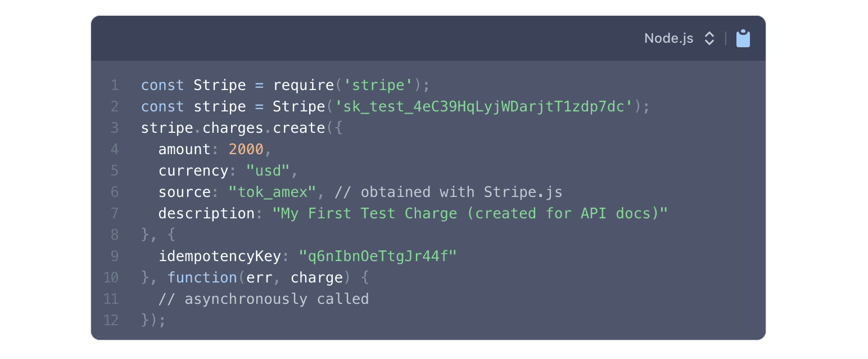Click the function keyword on line 10
This screenshot has width=868, height=359.
pyautogui.click(x=202, y=278)
